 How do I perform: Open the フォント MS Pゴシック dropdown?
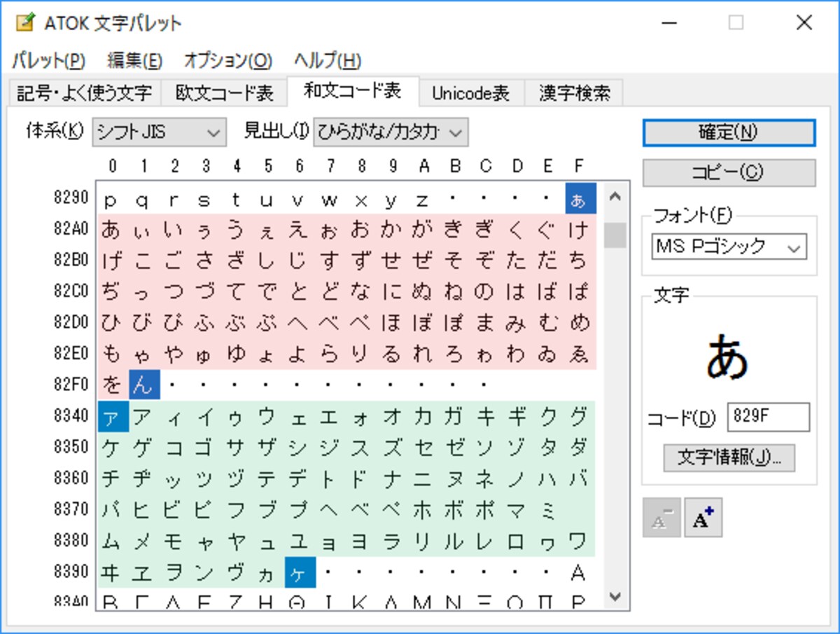tap(729, 247)
